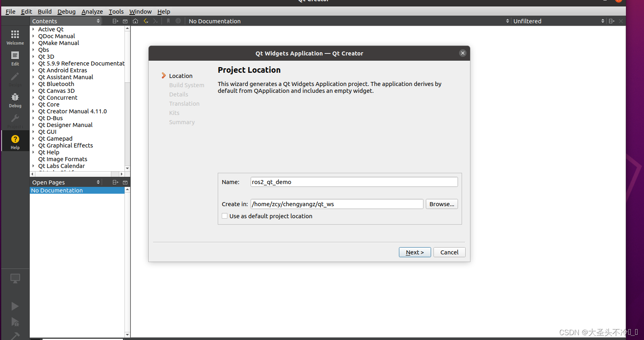Close the Contents side panel
The height and width of the screenshot is (340, 644).
tap(125, 21)
